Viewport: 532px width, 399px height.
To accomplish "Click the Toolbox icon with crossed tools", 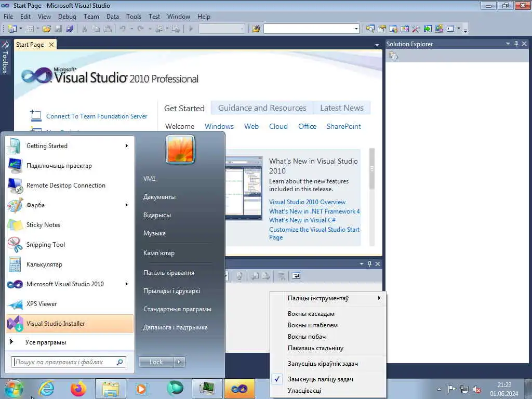I will [416, 29].
